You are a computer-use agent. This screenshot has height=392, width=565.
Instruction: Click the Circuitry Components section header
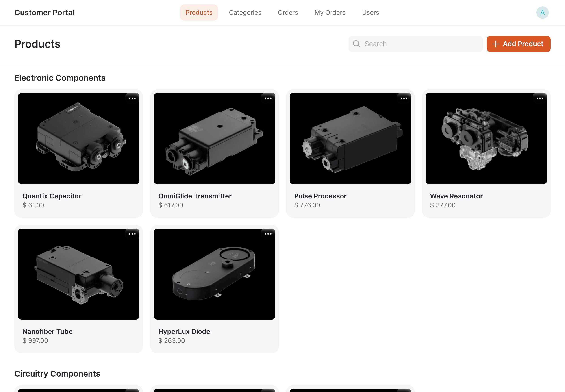pos(58,374)
